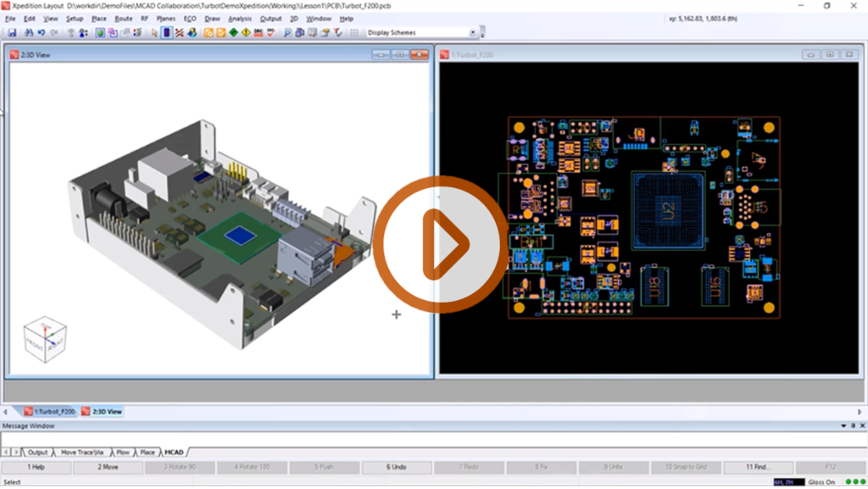868x489 pixels.
Task: Click the yellow diamond hazard icon
Action: pos(246,33)
